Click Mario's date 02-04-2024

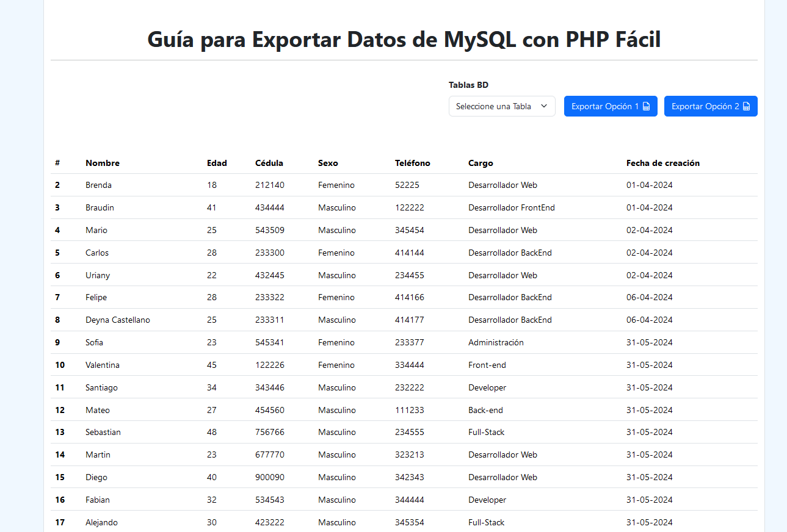tap(650, 230)
